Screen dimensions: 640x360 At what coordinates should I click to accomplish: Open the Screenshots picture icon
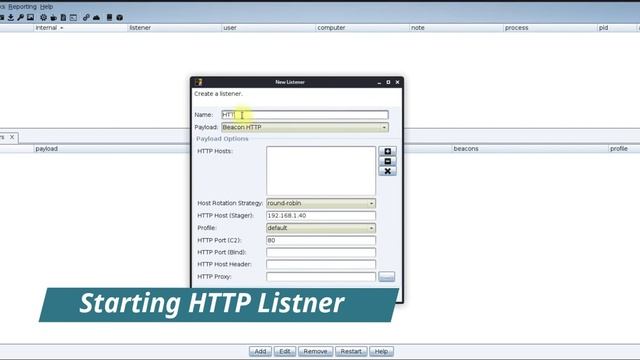31,18
